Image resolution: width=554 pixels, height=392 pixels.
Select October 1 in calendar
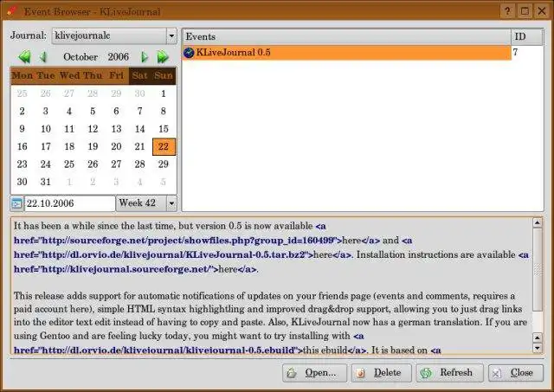pos(164,93)
